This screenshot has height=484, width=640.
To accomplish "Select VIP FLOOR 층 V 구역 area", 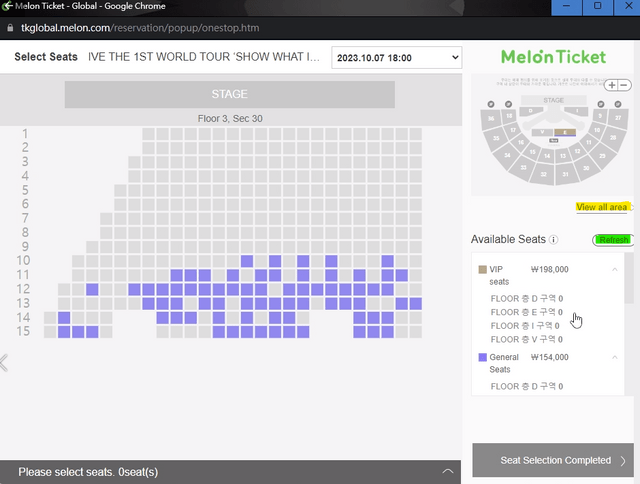I will pyautogui.click(x=526, y=339).
